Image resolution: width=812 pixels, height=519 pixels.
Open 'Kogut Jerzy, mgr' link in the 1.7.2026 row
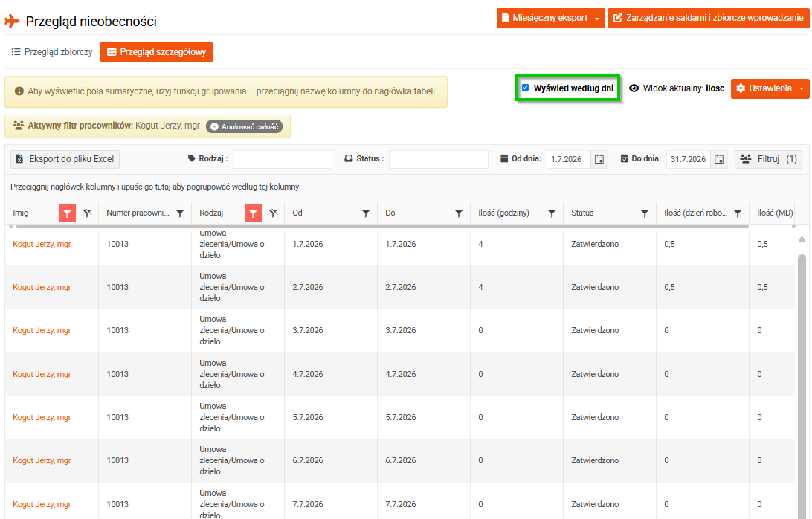(42, 244)
